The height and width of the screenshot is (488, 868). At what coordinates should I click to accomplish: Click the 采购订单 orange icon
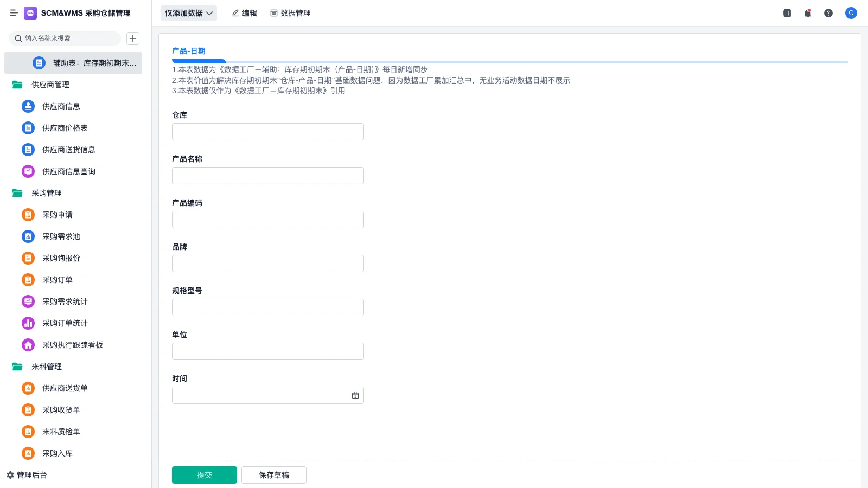[28, 280]
